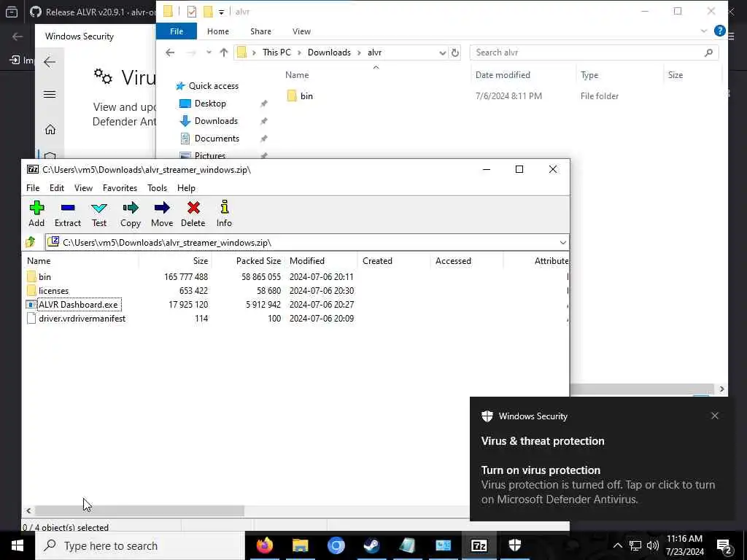
Task: Switch to View ribbon tab in Explorer
Action: pos(301,31)
